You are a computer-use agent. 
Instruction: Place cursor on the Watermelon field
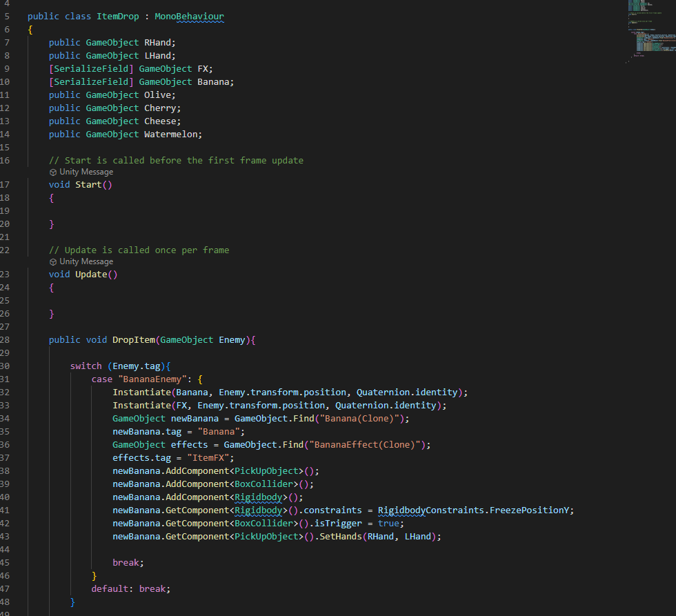click(172, 135)
